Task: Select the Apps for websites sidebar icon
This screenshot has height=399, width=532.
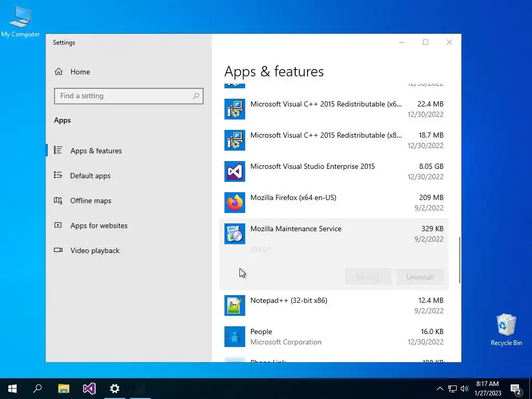Action: point(58,225)
